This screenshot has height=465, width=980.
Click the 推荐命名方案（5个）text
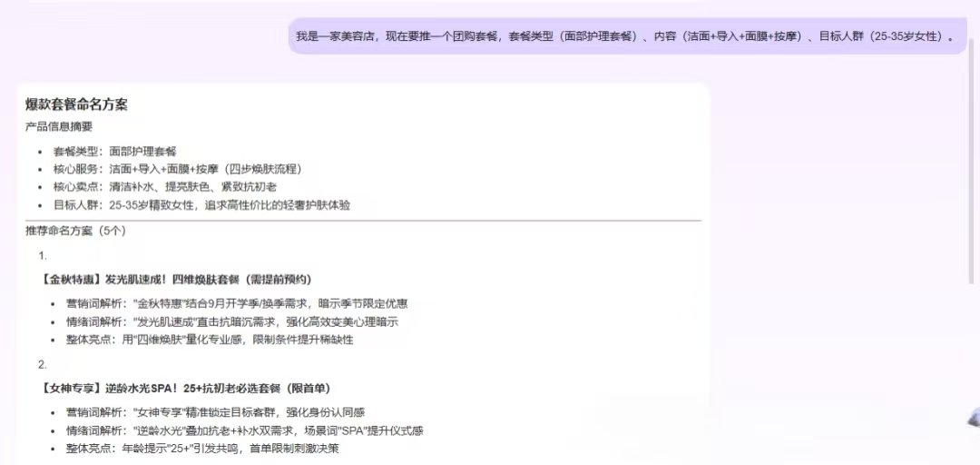75,231
